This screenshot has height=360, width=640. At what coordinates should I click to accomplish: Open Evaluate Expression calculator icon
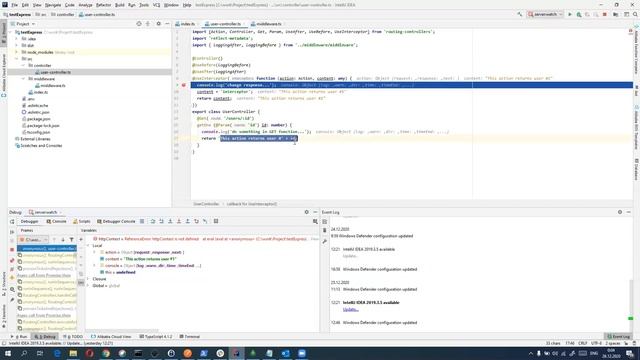click(216, 221)
